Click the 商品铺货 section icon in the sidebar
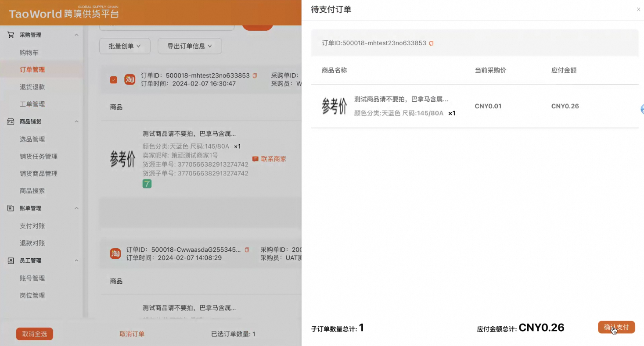The image size is (644, 346). [x=10, y=121]
